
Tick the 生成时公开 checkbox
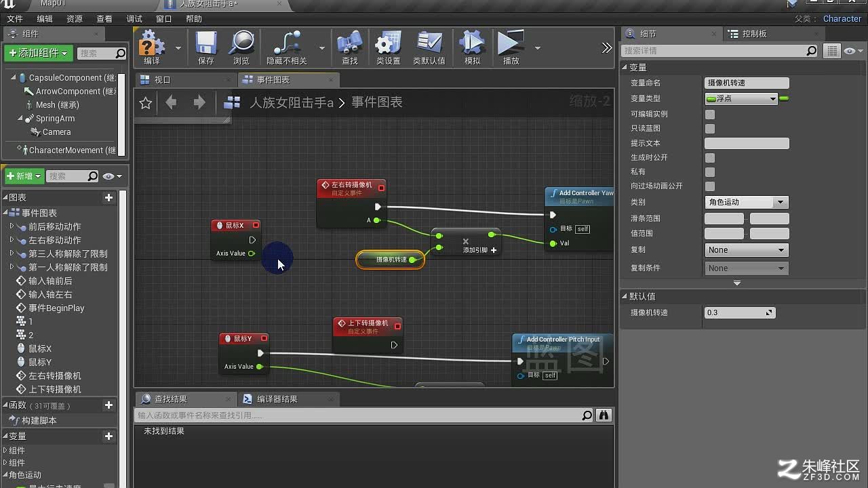710,157
